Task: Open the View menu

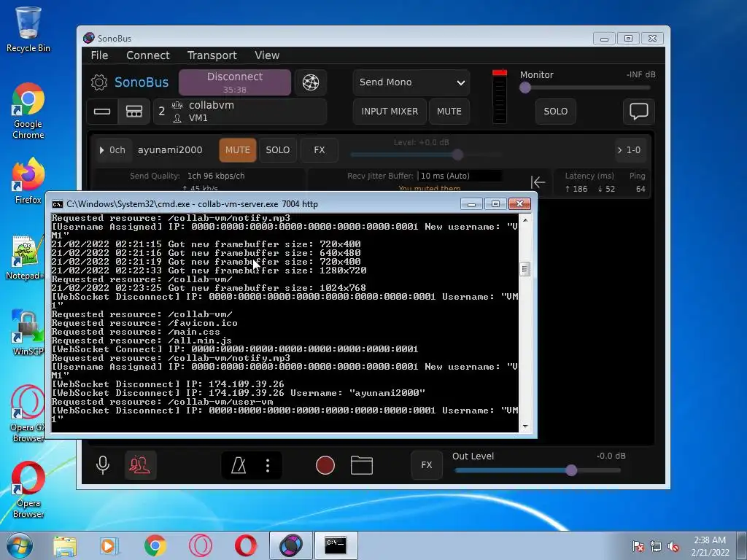Action: [267, 55]
